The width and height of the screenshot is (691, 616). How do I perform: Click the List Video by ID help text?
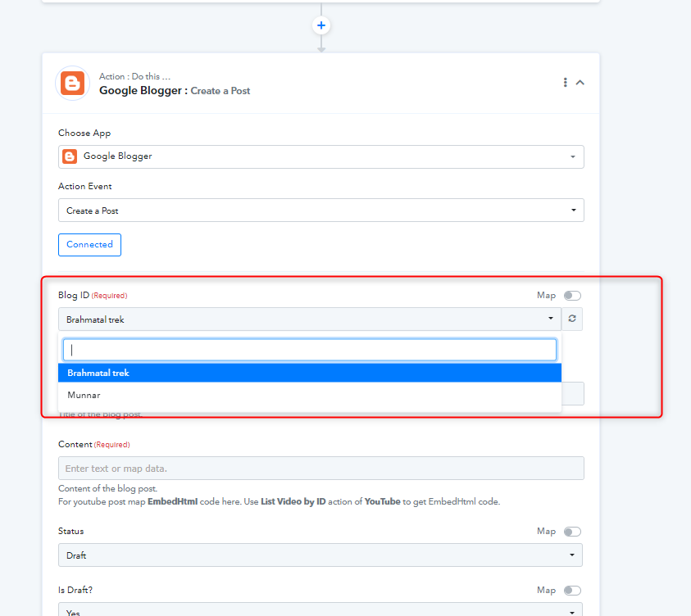[x=293, y=501]
